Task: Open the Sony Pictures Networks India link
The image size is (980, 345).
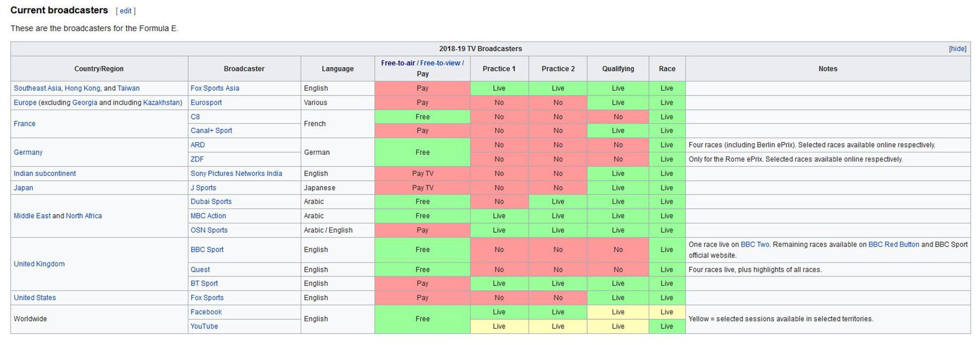Action: click(x=236, y=174)
